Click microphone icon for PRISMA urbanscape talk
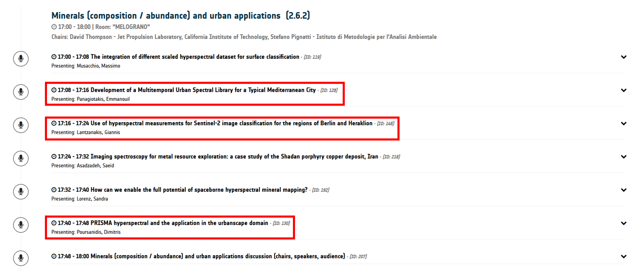Viewport: 644px width, 277px height. click(x=21, y=225)
